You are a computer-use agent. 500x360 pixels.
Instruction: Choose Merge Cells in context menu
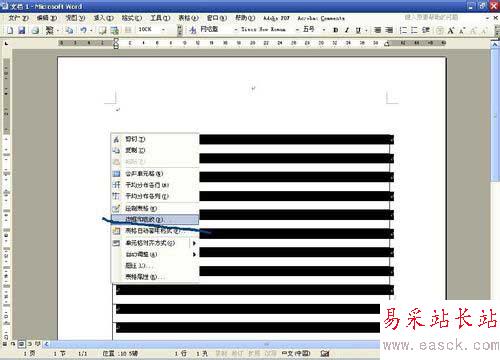tap(155, 174)
